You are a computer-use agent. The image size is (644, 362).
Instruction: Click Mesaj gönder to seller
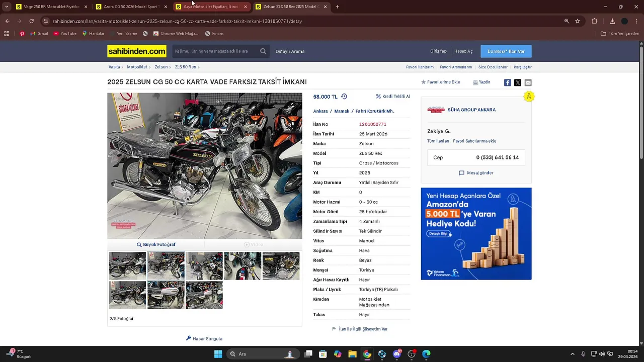pyautogui.click(x=476, y=173)
